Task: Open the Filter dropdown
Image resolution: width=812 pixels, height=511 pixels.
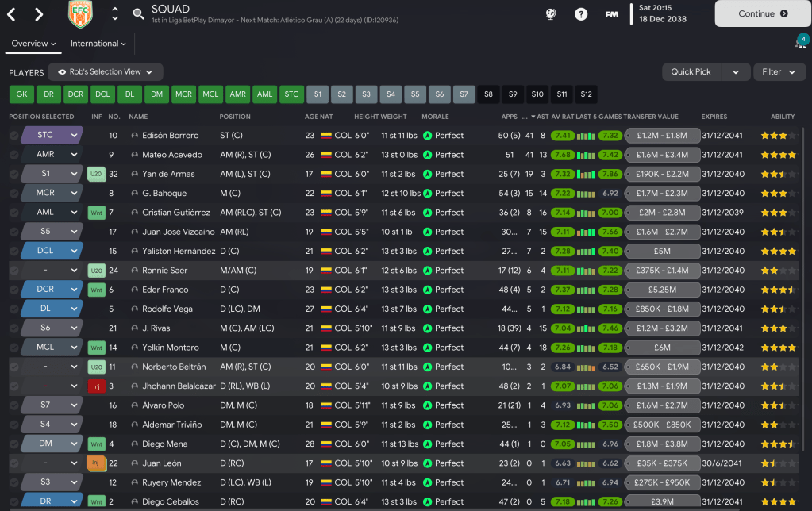Action: tap(779, 72)
